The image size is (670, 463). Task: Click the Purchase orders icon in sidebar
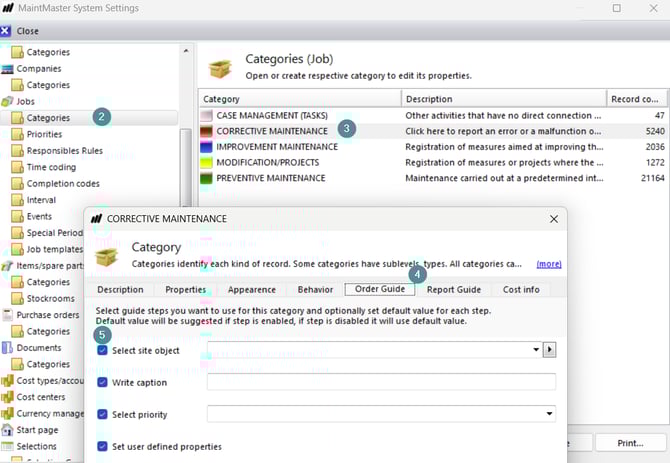coord(8,315)
